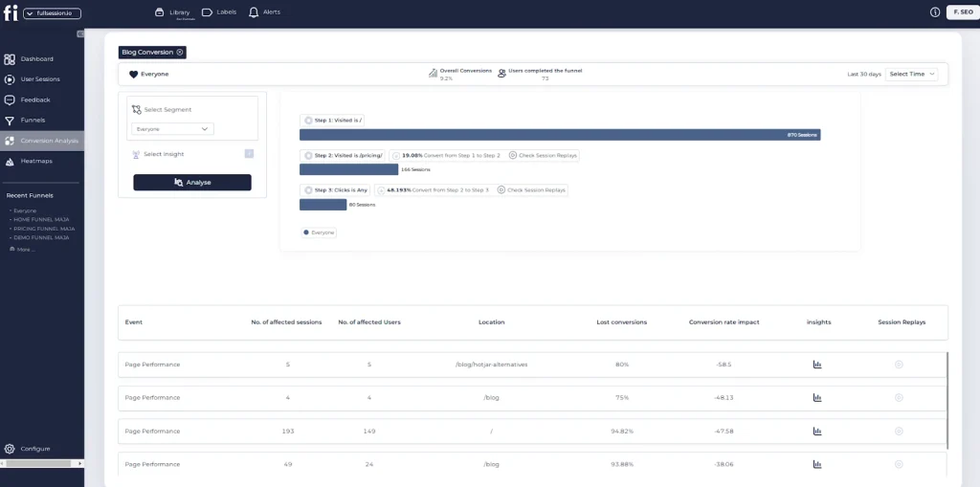The width and height of the screenshot is (980, 487).
Task: Click the Users completed funnel icon
Action: click(x=501, y=74)
